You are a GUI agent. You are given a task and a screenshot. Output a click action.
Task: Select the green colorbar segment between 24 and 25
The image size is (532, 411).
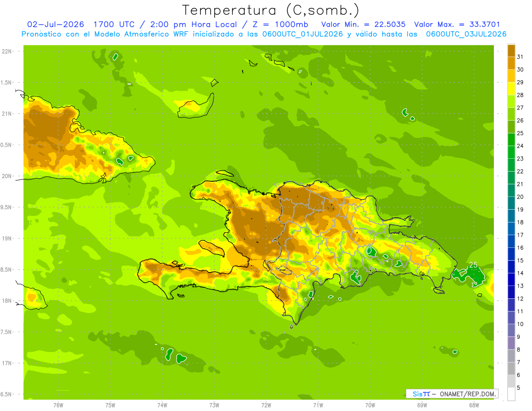coord(511,140)
